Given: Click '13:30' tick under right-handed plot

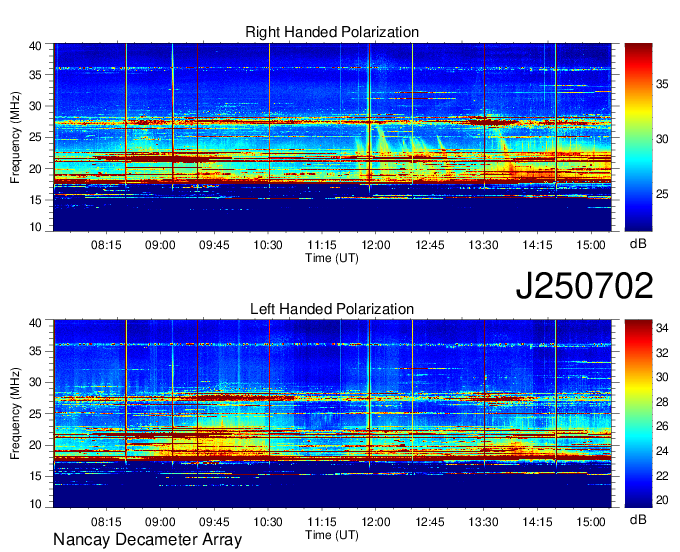Looking at the screenshot, I should coord(484,245).
